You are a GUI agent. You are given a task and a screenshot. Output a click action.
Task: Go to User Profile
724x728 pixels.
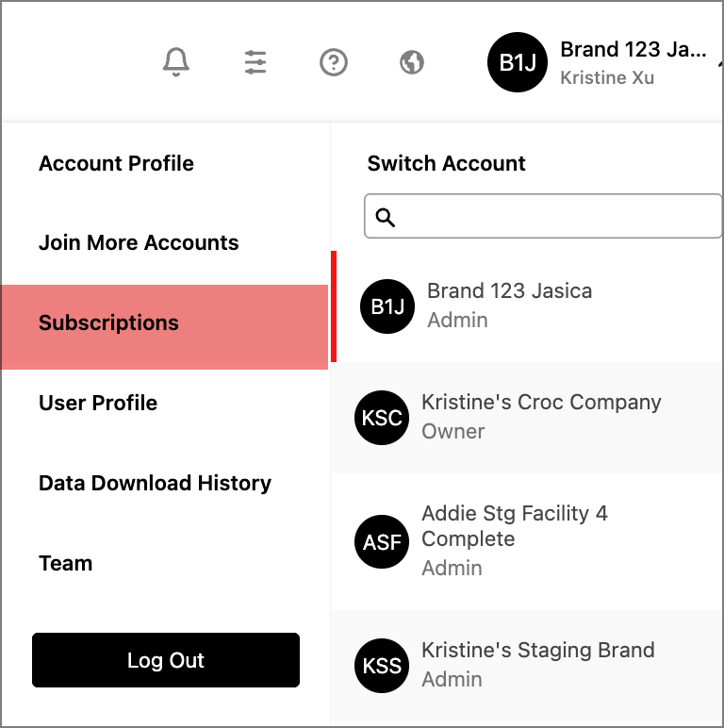pyautogui.click(x=98, y=403)
